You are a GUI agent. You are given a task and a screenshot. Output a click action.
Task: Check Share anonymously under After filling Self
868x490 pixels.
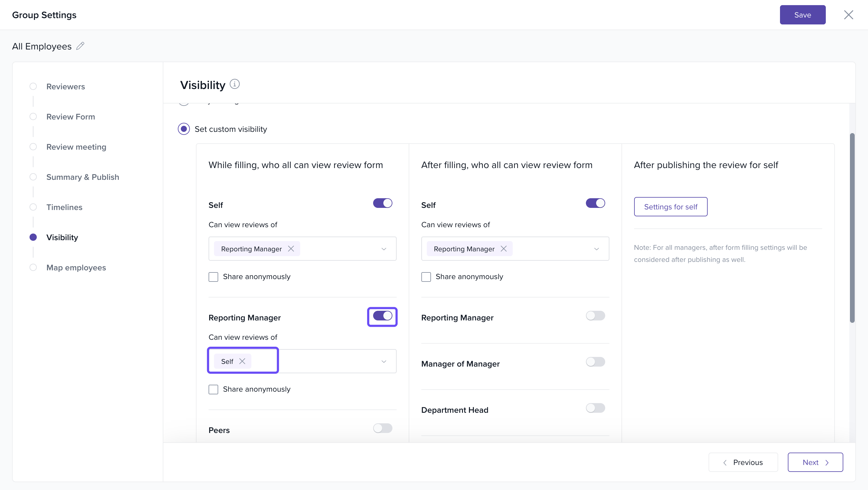tap(426, 277)
